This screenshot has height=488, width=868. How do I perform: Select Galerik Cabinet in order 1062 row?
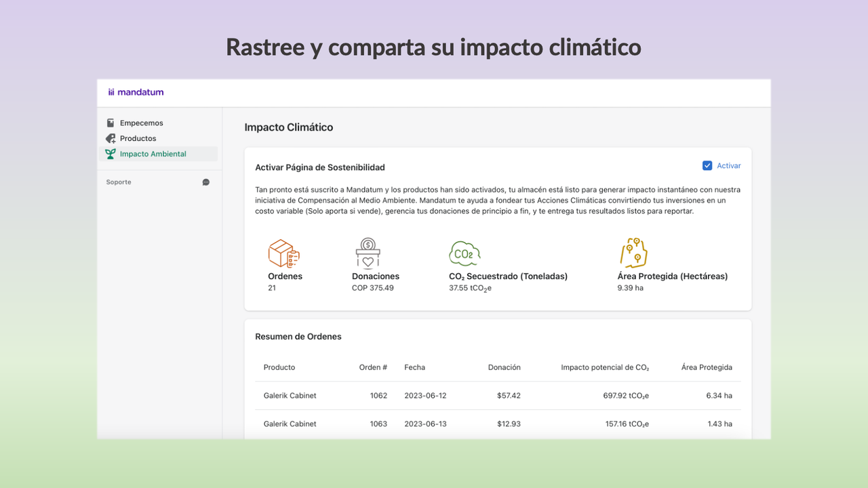click(290, 395)
